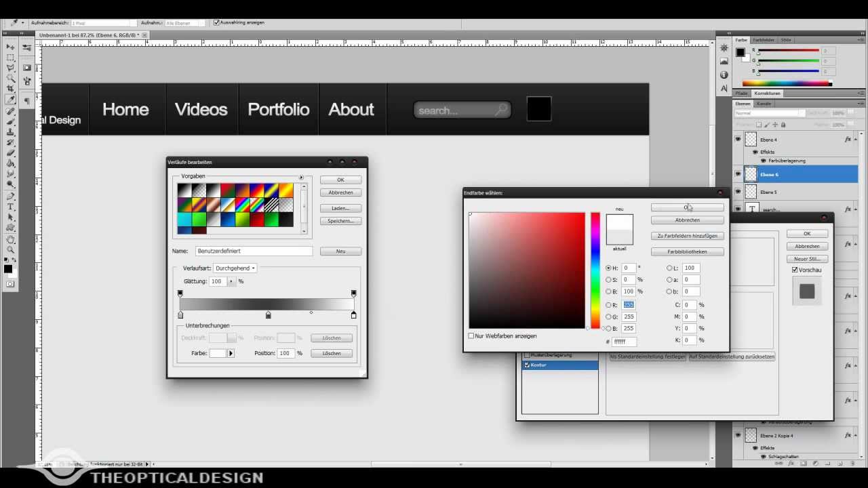Click the vertical hue slider strip

[x=595, y=270]
